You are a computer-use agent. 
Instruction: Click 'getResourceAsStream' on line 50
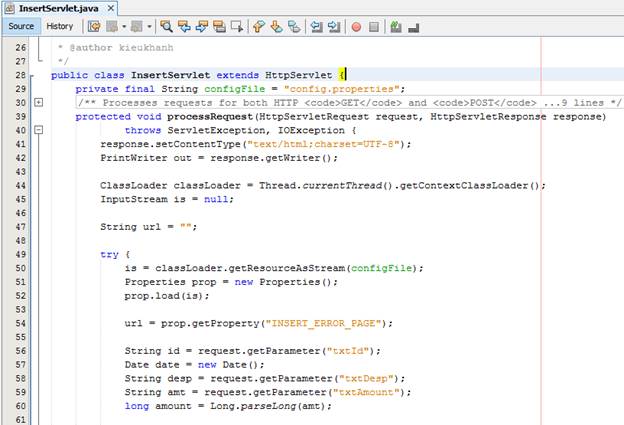pos(287,268)
